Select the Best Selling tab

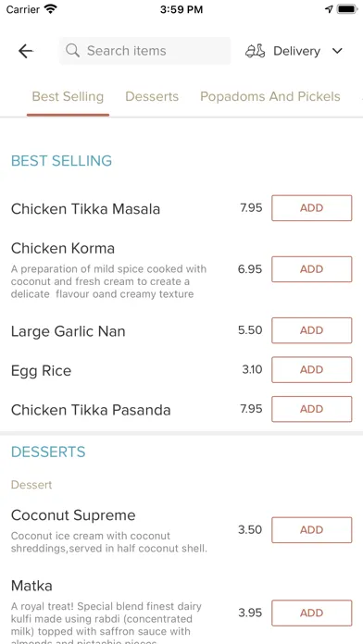coord(68,96)
